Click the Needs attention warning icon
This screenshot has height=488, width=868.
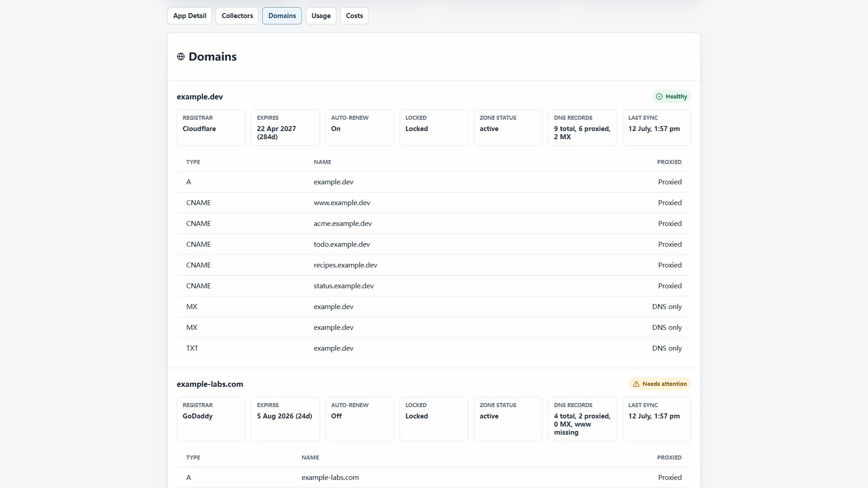636,384
